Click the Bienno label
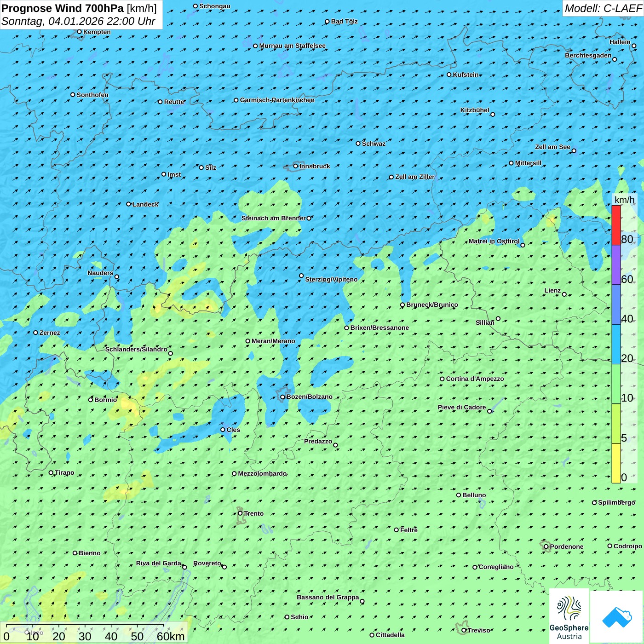Viewport: 644px width, 644px height. 89,553
